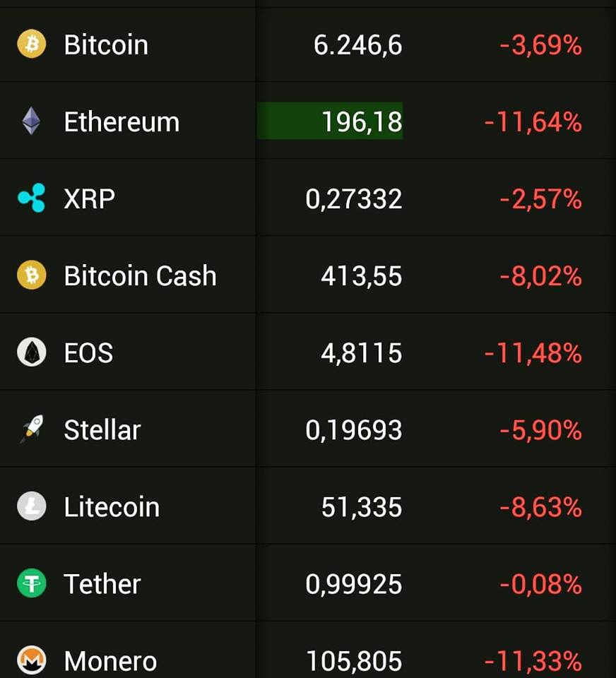Tap the Ethereum diamond icon
The width and height of the screenshot is (616, 678).
[x=31, y=121]
